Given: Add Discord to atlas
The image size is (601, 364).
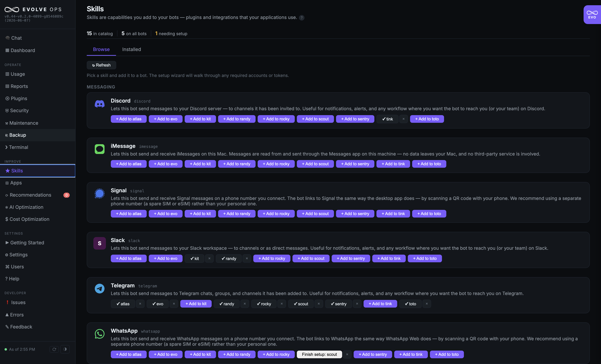Looking at the screenshot, I should tap(129, 119).
